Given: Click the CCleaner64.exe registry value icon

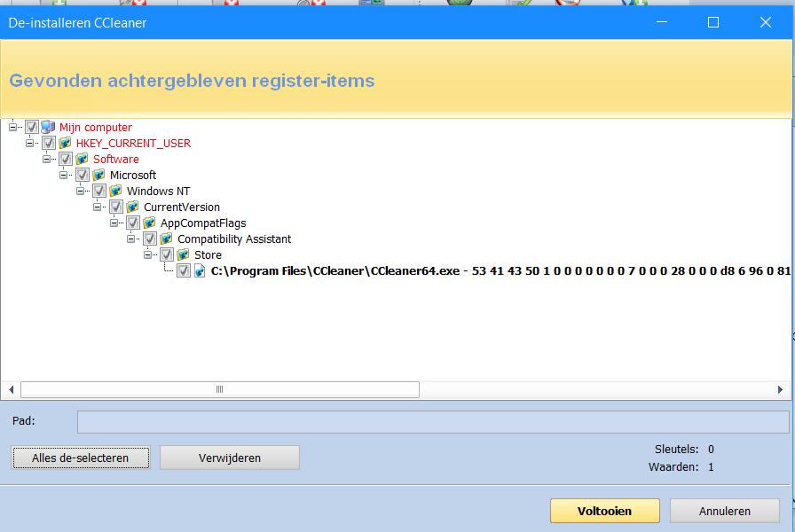Looking at the screenshot, I should (x=200, y=270).
